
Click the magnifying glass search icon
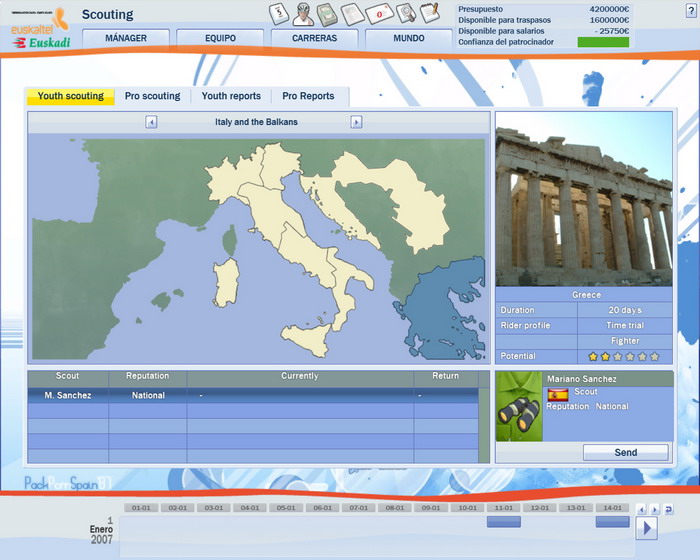point(405,13)
